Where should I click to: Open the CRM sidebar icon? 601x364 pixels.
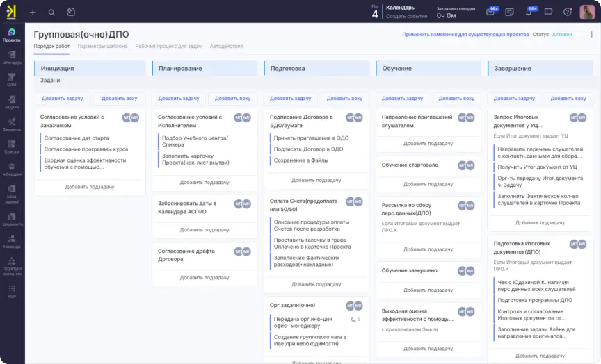12,80
